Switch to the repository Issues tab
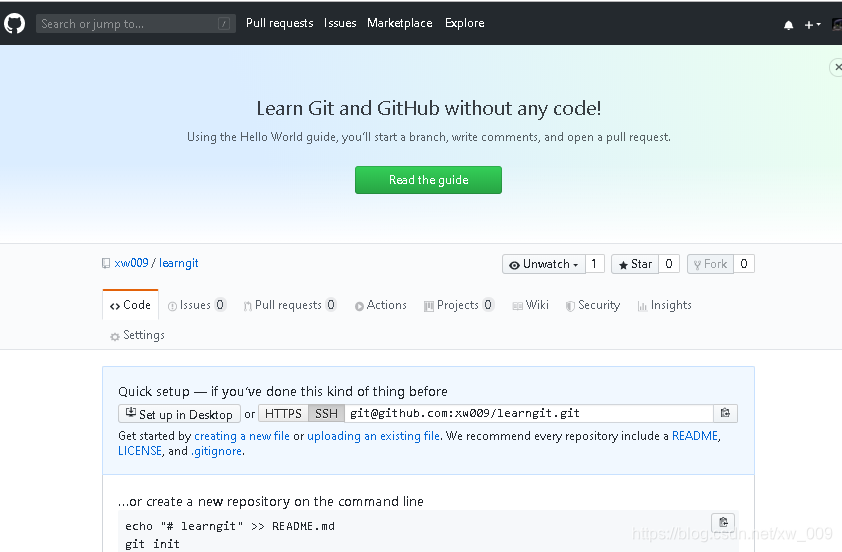This screenshot has width=842, height=552. [x=197, y=305]
